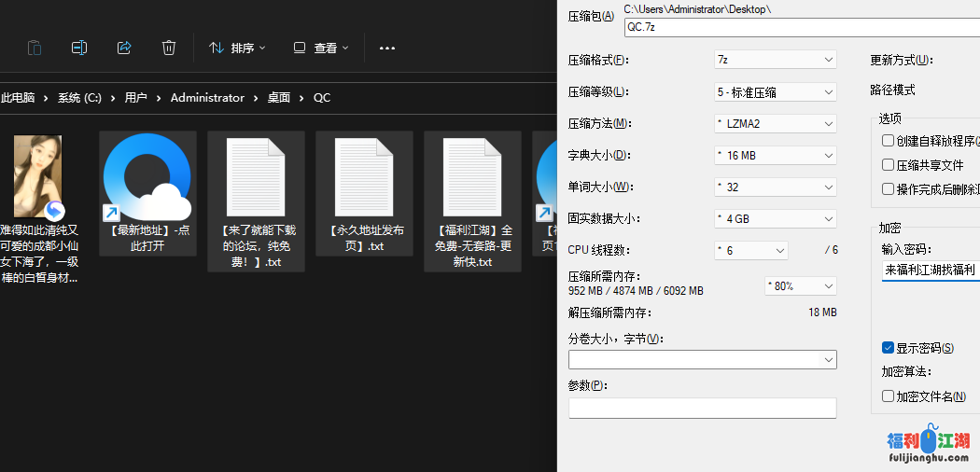Open the 字典大小 16 MB dropdown
980x472 pixels.
[x=775, y=155]
